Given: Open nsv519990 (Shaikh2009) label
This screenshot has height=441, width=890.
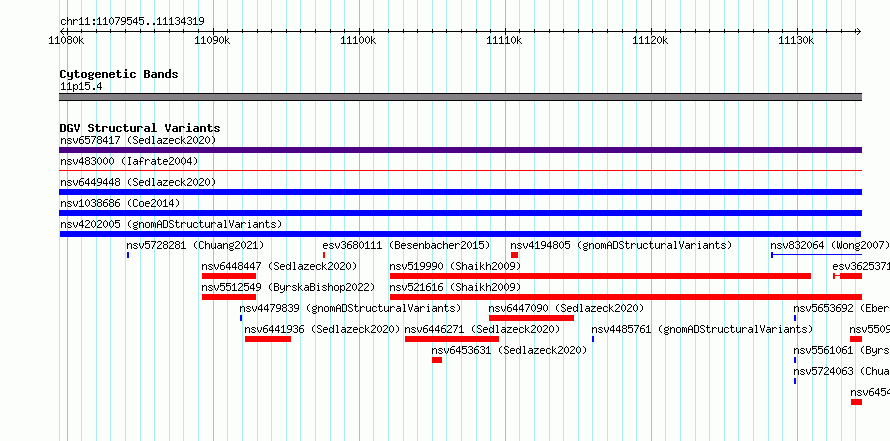Looking at the screenshot, I should tap(455, 266).
